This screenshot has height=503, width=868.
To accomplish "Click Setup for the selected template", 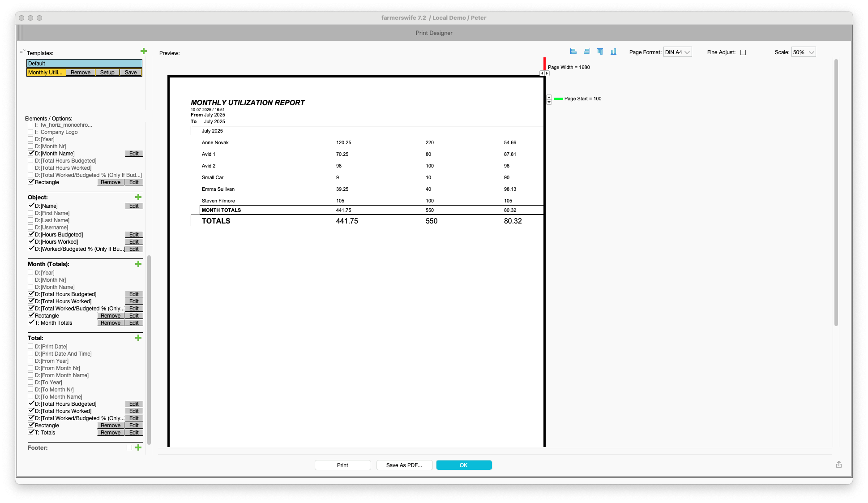I will (x=107, y=73).
